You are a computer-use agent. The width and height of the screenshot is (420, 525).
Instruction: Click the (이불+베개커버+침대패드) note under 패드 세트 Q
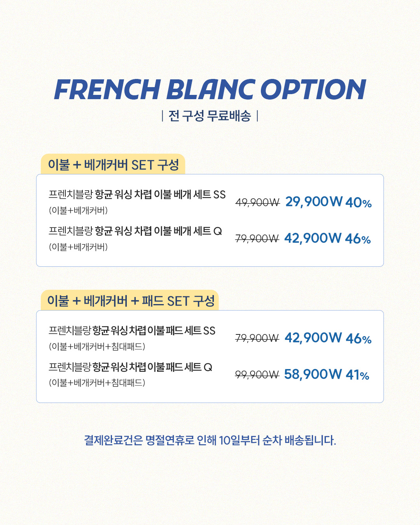pos(97,383)
